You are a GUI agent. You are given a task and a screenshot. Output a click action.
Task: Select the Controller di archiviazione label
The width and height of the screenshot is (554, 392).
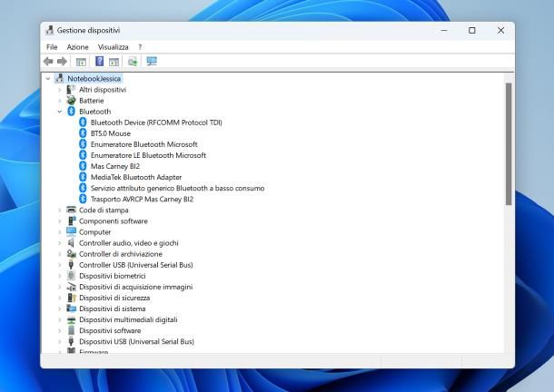(121, 254)
